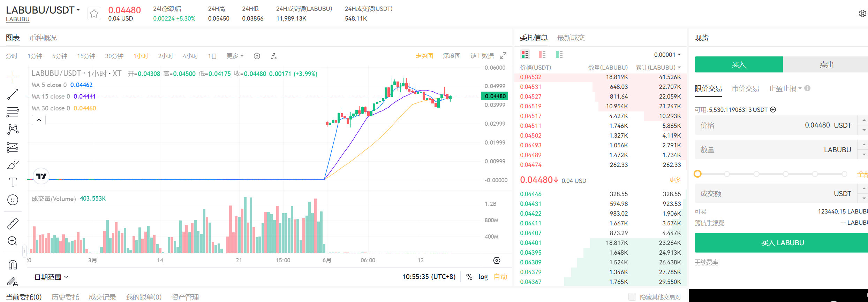This screenshot has width=868, height=302.
Task: Show bids-only order book view
Action: [559, 54]
